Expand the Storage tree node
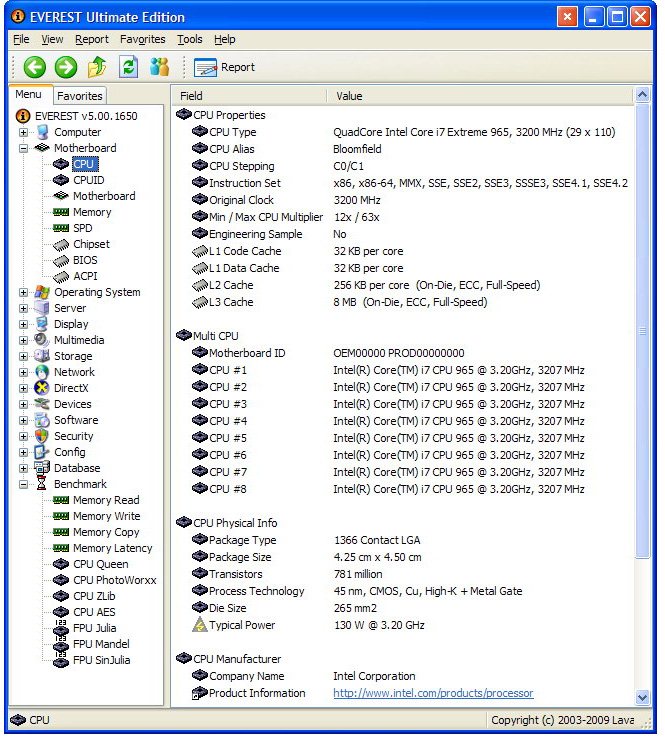The image size is (665, 738). coord(23,357)
